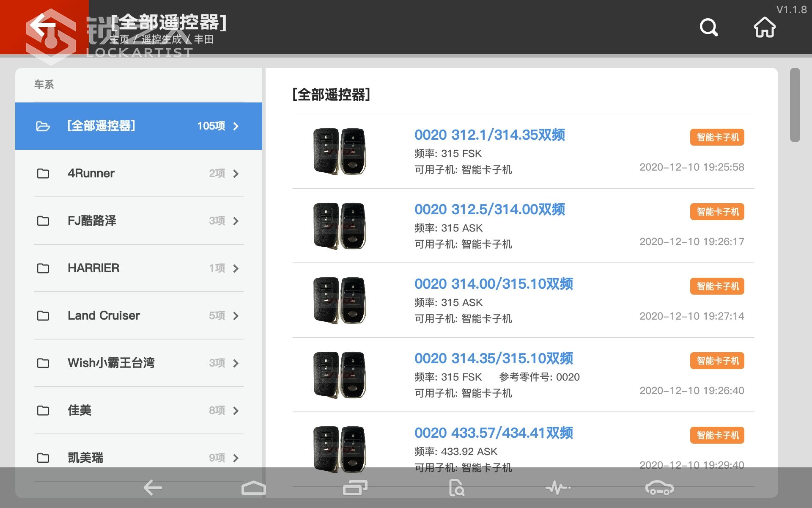Expand the HARRIER row chevron
This screenshot has width=812, height=508.
point(236,268)
